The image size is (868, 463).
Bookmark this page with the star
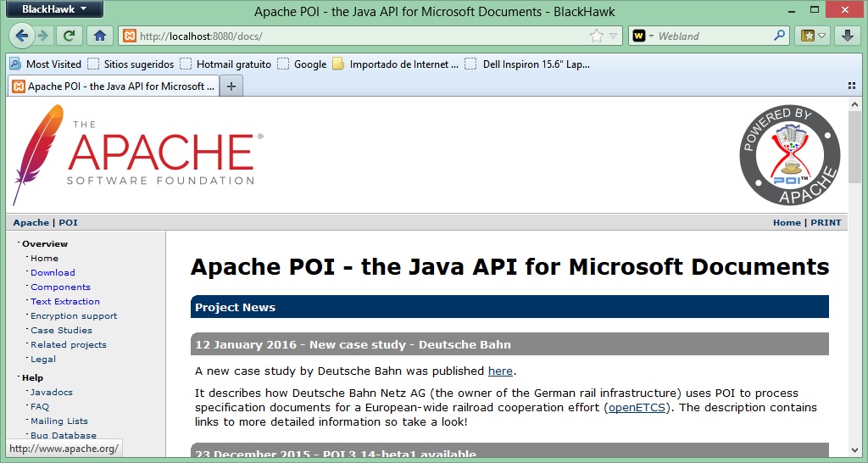click(x=596, y=36)
